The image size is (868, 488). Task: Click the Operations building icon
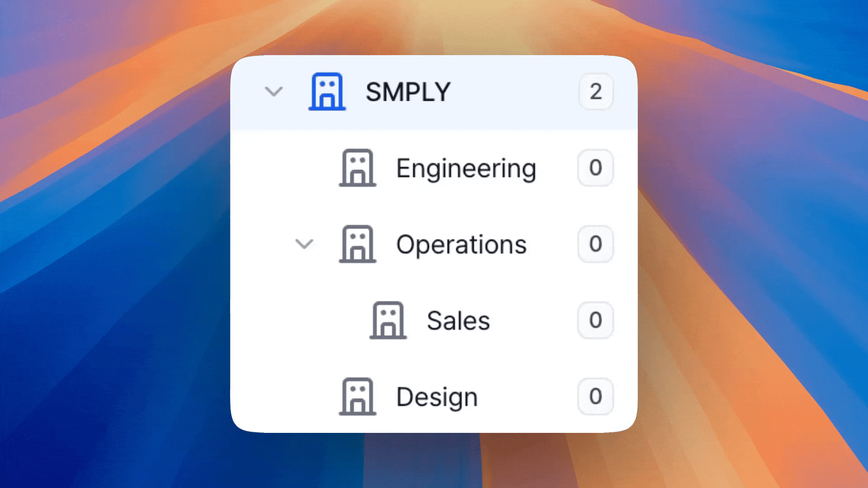(x=357, y=244)
